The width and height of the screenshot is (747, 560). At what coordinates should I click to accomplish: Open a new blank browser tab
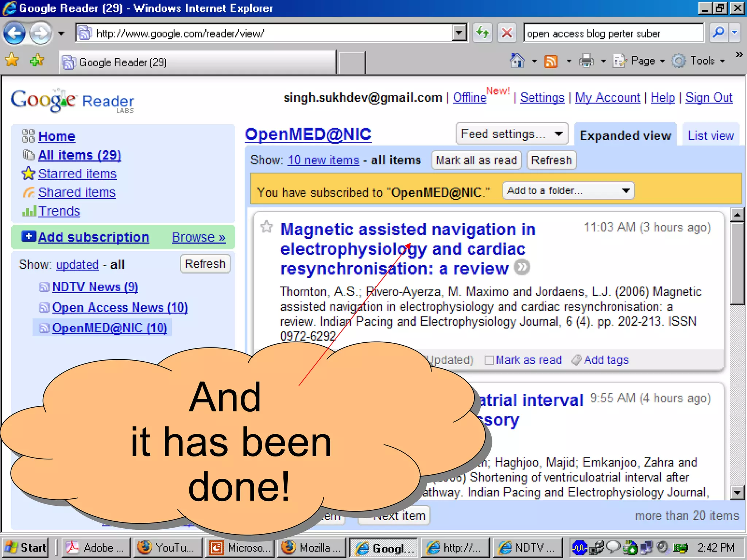(352, 63)
